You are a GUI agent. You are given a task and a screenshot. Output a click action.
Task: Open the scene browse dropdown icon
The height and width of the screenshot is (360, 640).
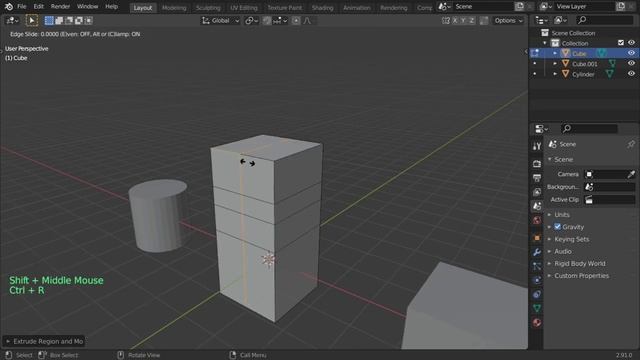click(444, 7)
